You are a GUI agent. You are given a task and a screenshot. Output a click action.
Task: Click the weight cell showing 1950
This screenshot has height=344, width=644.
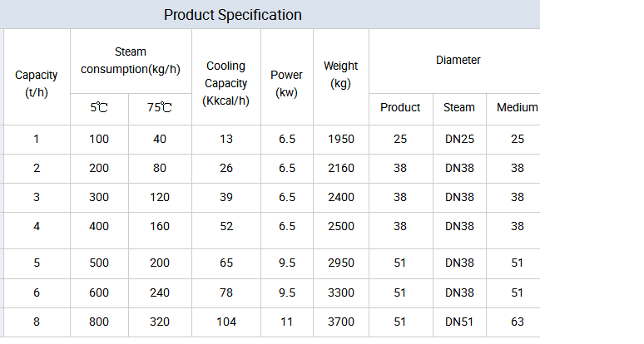(341, 139)
